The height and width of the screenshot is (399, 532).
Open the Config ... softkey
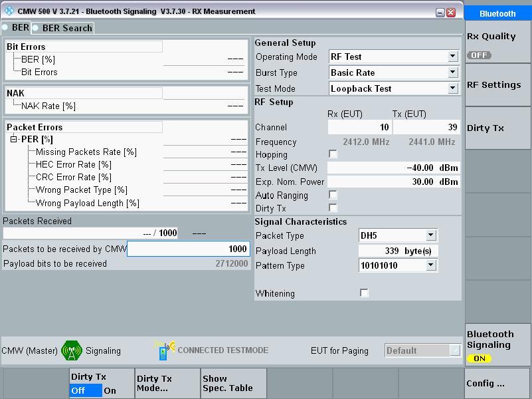[x=497, y=384]
